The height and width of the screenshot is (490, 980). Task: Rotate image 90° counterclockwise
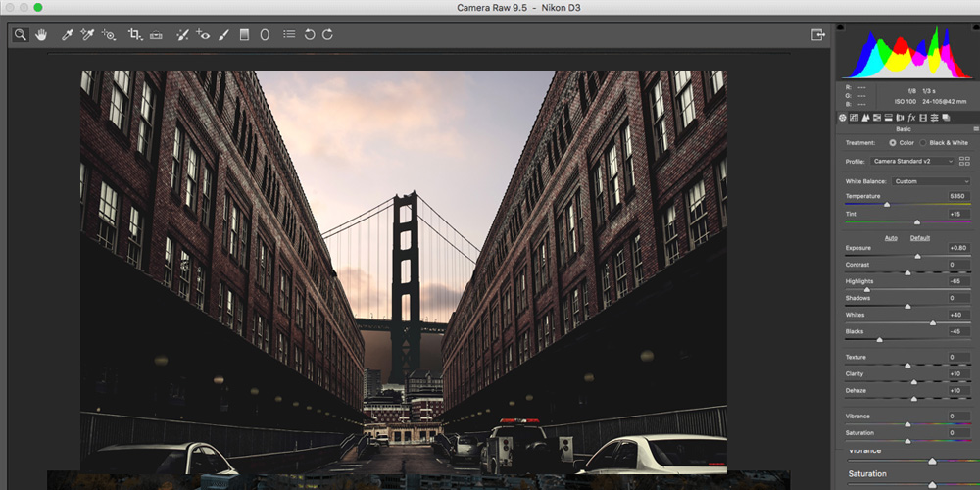(x=310, y=35)
